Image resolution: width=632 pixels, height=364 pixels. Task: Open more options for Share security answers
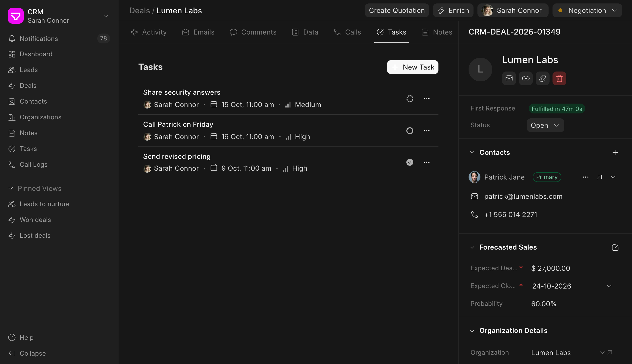pos(427,99)
